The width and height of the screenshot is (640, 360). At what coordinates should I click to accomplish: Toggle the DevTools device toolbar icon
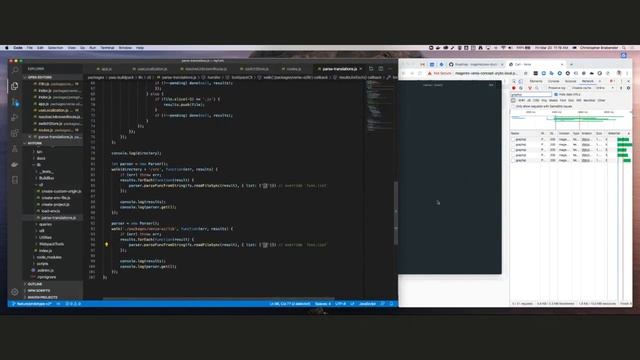tap(520, 81)
